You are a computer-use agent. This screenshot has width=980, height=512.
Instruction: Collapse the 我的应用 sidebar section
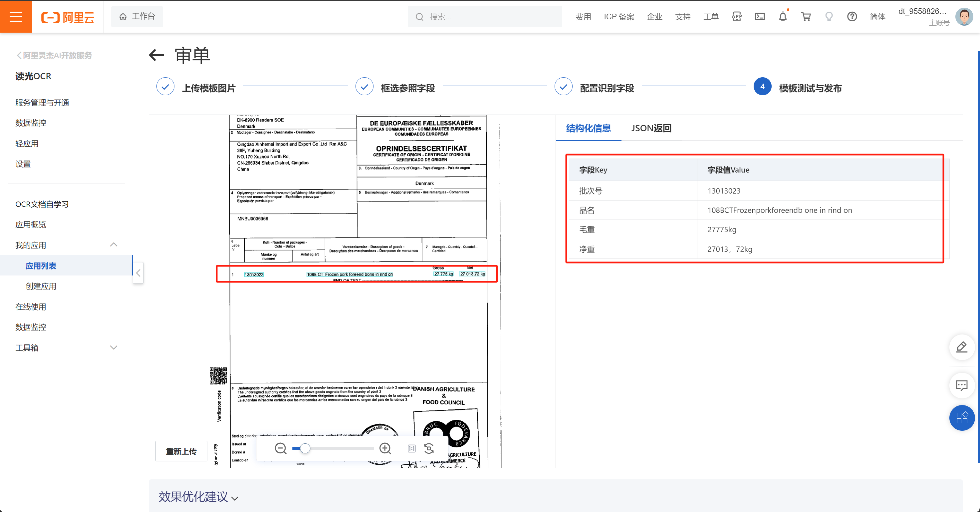114,245
